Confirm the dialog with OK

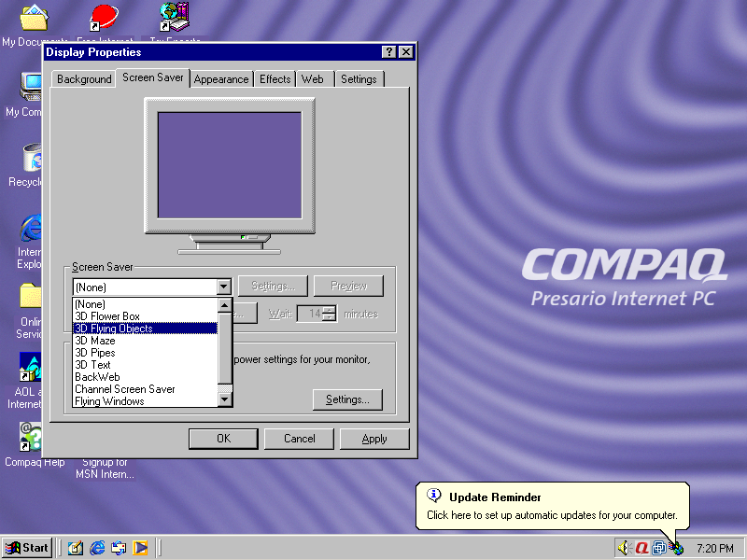[223, 439]
